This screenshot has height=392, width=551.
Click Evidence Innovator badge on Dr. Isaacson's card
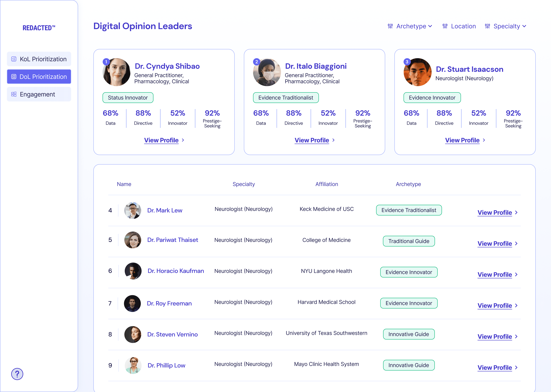coord(432,98)
